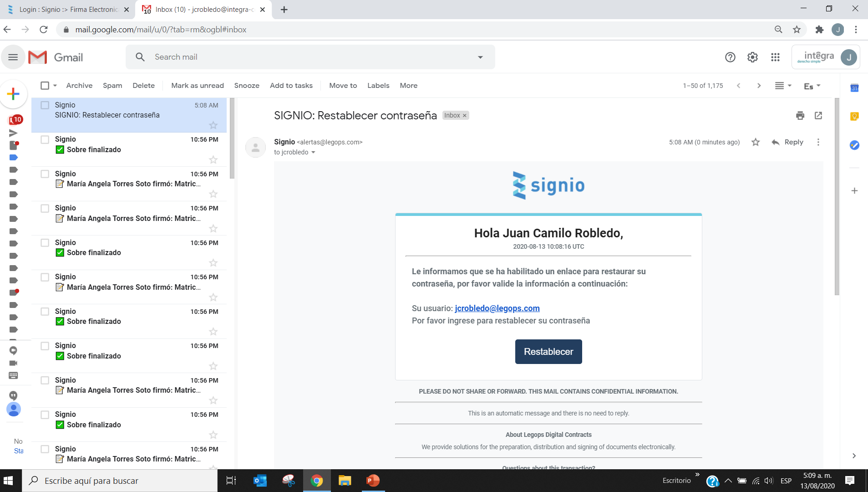This screenshot has width=868, height=492.
Task: Hide the side panel chevron
Action: (x=854, y=456)
